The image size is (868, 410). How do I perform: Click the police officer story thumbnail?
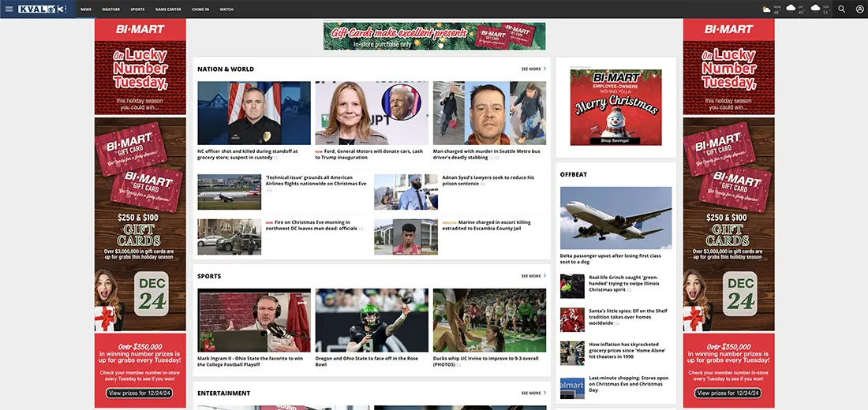(254, 114)
